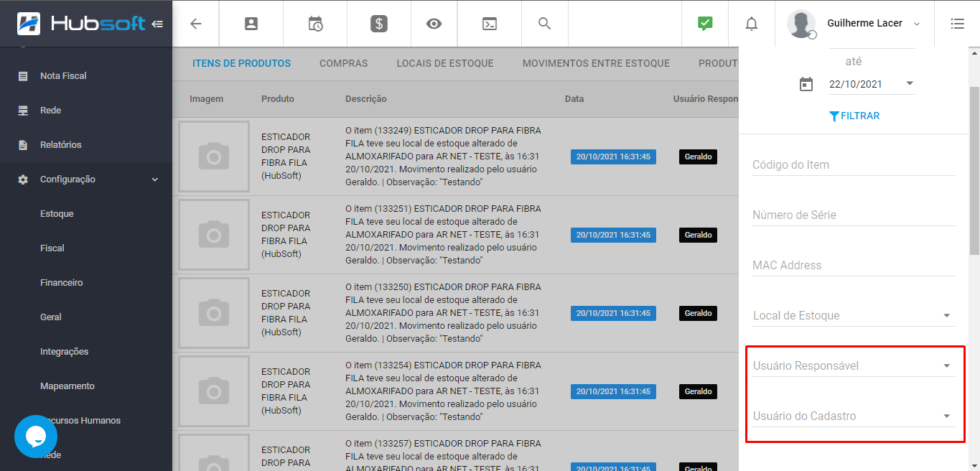
Task: Click date badge for item 133250
Action: [613, 313]
